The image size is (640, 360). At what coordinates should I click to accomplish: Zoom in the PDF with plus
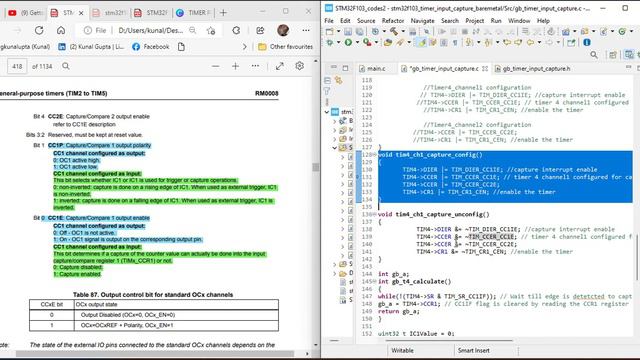[x=236, y=66]
